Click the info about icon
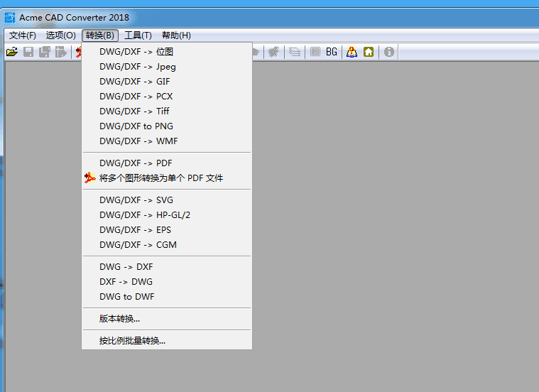This screenshot has width=539, height=392. pyautogui.click(x=388, y=52)
